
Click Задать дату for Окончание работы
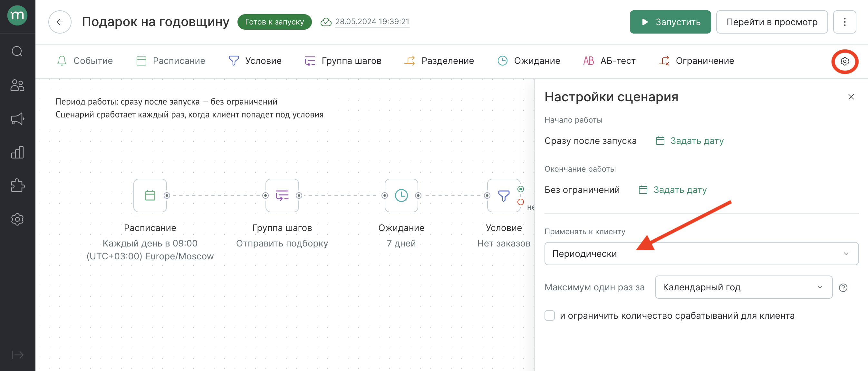[x=673, y=190]
